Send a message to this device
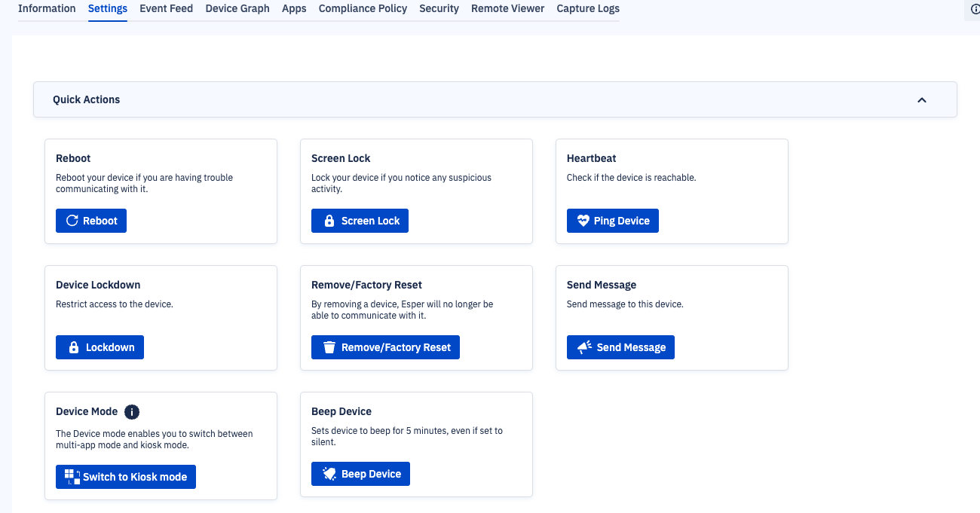 pyautogui.click(x=620, y=347)
